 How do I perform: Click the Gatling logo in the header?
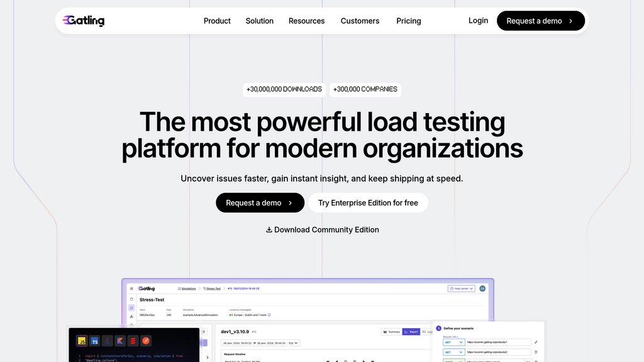pyautogui.click(x=84, y=21)
